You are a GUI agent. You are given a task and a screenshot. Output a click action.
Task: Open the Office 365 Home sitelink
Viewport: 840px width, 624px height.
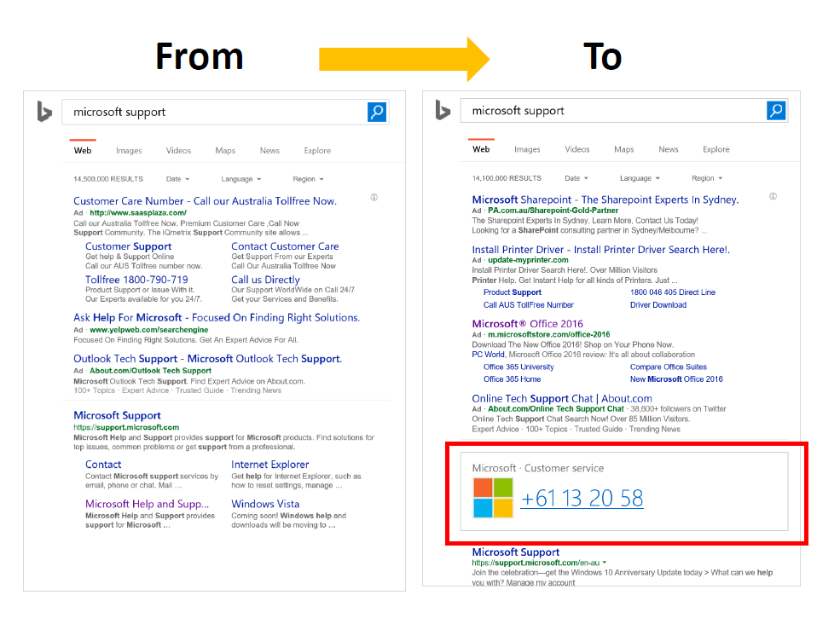tap(512, 379)
